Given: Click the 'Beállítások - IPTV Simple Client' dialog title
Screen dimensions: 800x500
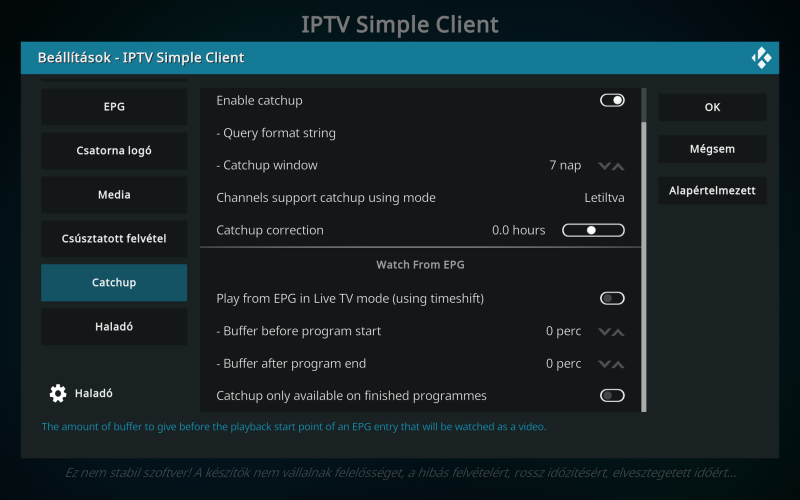Looking at the screenshot, I should (141, 58).
